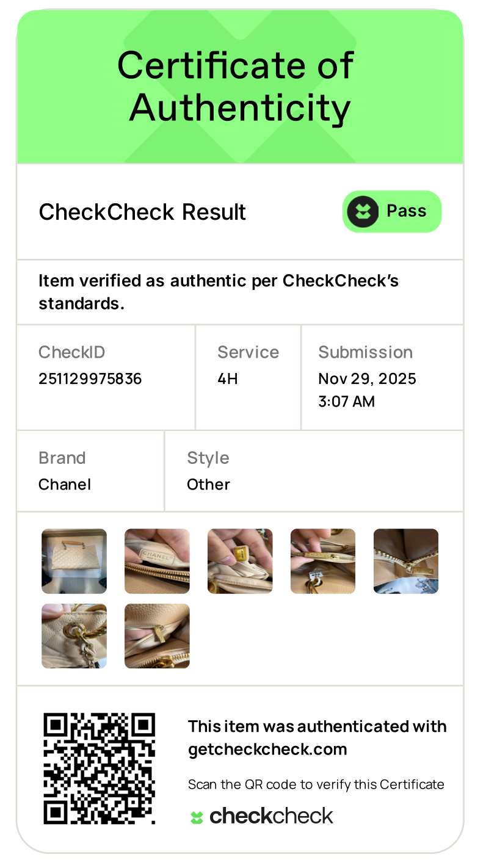Click the Scan the QR code instruction text

tap(316, 784)
